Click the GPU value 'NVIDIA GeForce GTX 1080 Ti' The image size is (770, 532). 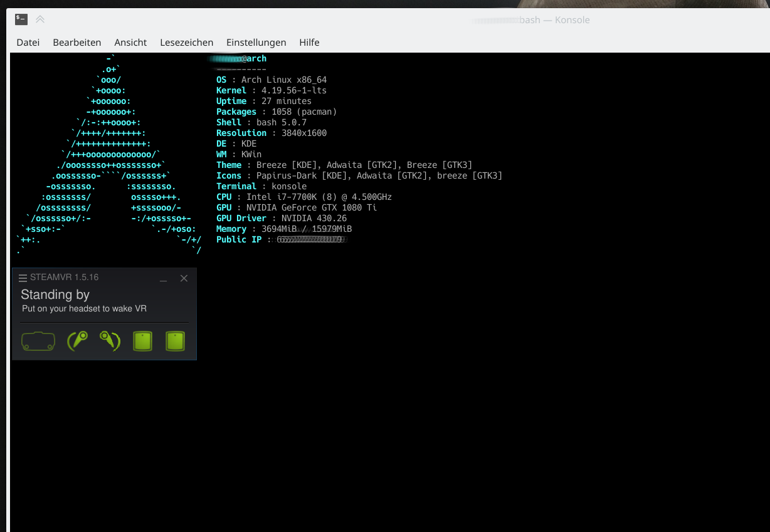point(312,207)
